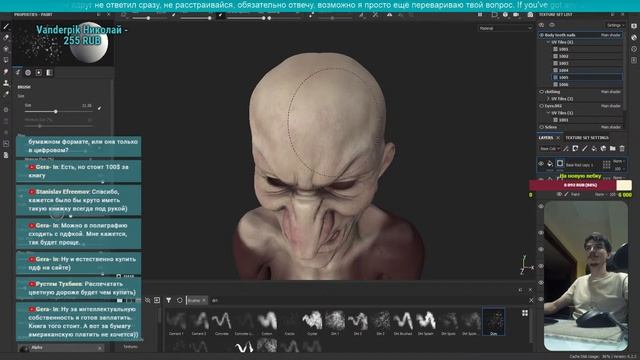Close the LAYERS tab with its X
The height and width of the screenshot is (360, 640).
coord(558,138)
